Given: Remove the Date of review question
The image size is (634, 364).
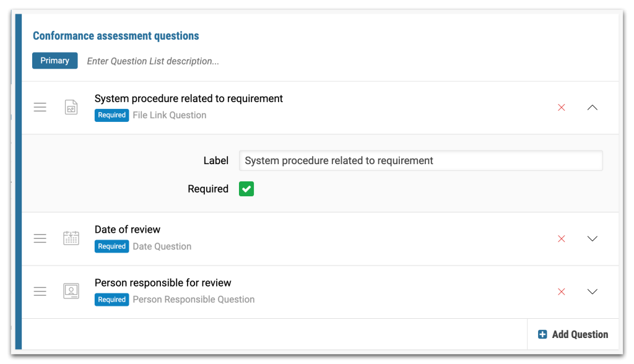Looking at the screenshot, I should click(x=561, y=238).
